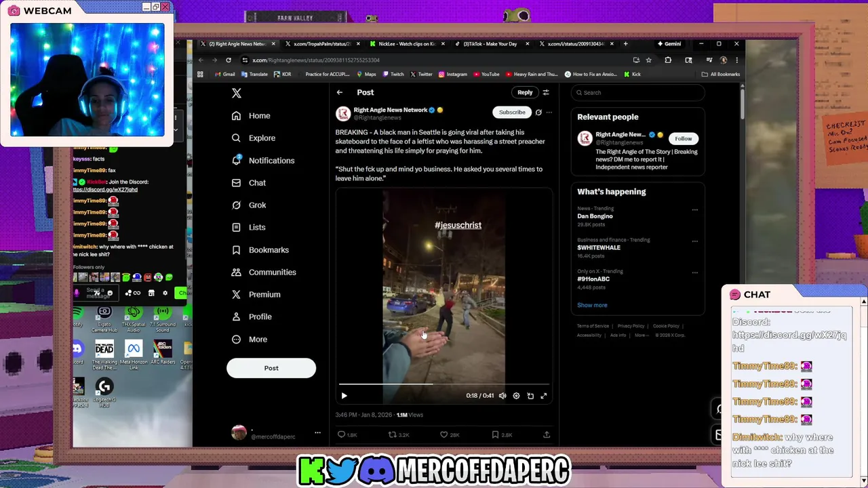Open options for $WHITEWHALE trend
Image resolution: width=868 pixels, height=488 pixels.
coord(694,241)
